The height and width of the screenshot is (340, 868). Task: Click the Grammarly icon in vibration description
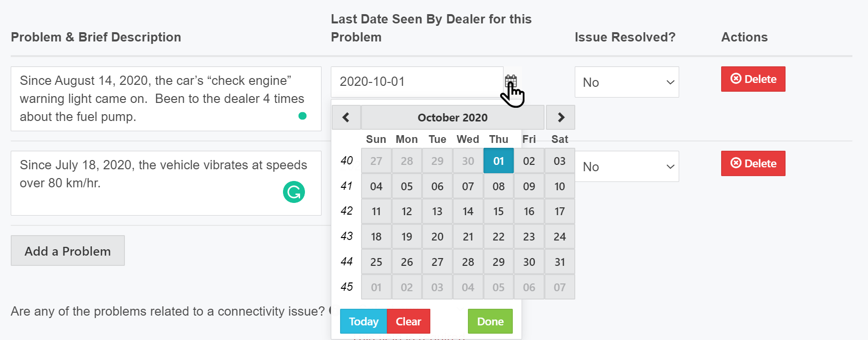pos(294,192)
